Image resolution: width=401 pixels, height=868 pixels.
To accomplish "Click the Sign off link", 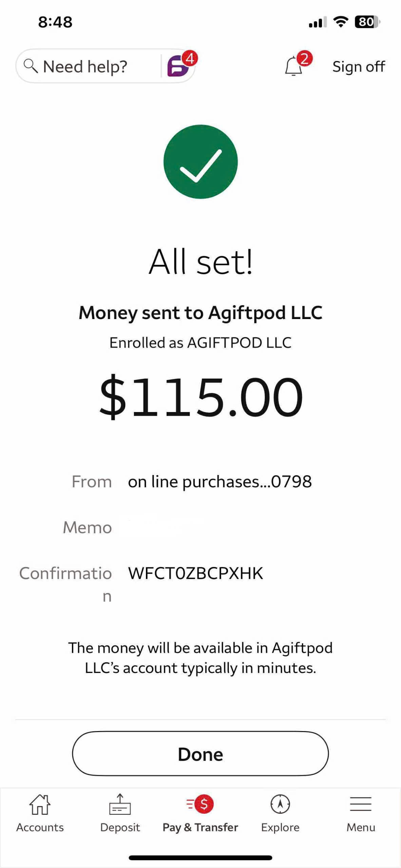I will tap(359, 66).
